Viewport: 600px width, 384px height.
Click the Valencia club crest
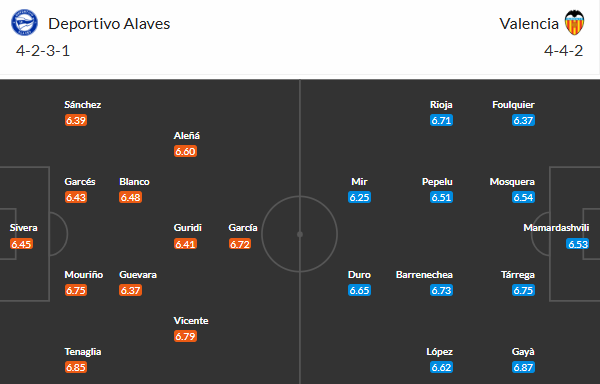[574, 23]
